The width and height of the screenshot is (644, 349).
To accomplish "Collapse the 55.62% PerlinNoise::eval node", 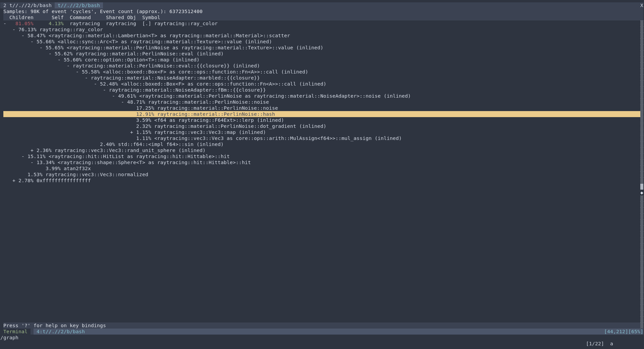I will (x=50, y=54).
